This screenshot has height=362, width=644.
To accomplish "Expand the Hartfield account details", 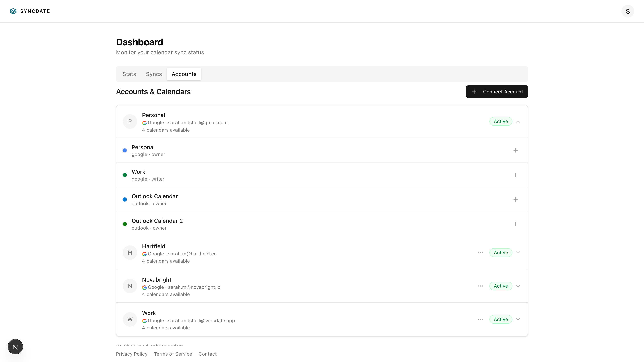I will click(518, 253).
